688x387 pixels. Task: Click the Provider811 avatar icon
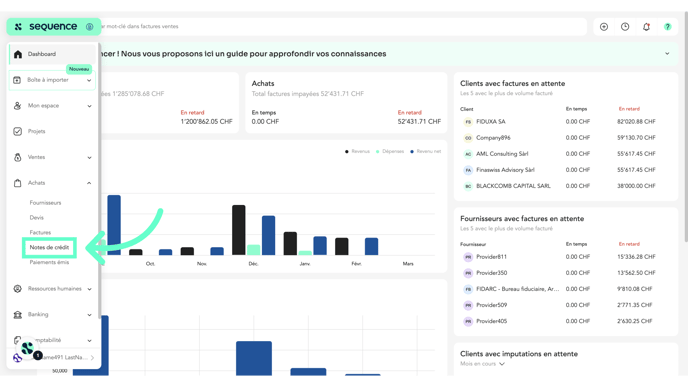click(468, 257)
